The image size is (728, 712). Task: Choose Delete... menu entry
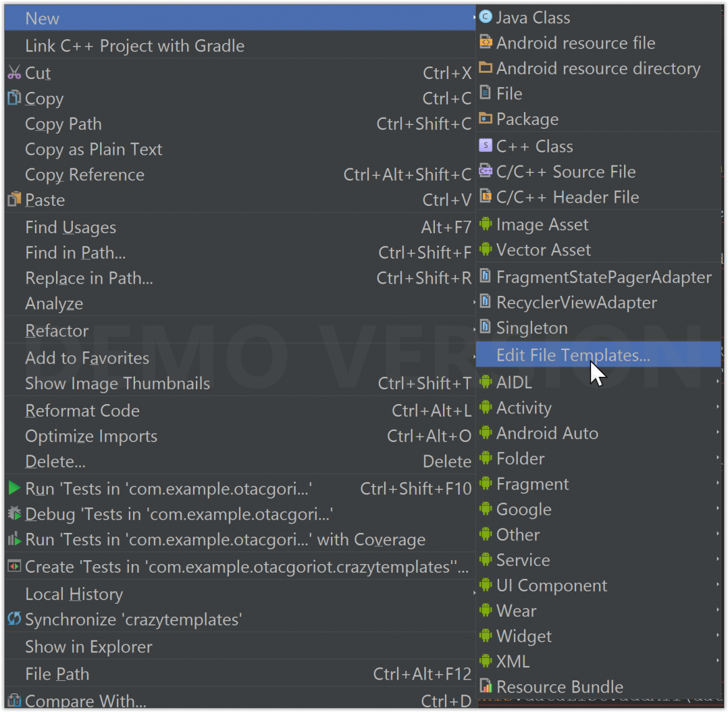[x=240, y=461]
